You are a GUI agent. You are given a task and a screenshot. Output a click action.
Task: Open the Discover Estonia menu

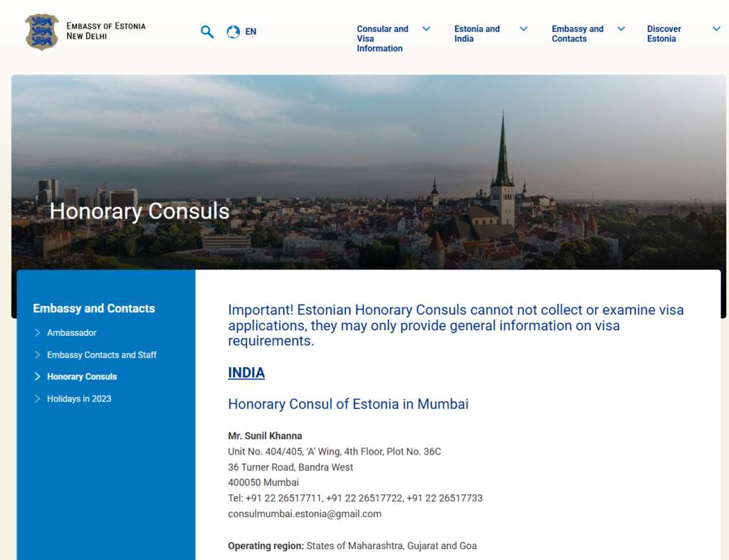[x=664, y=34]
